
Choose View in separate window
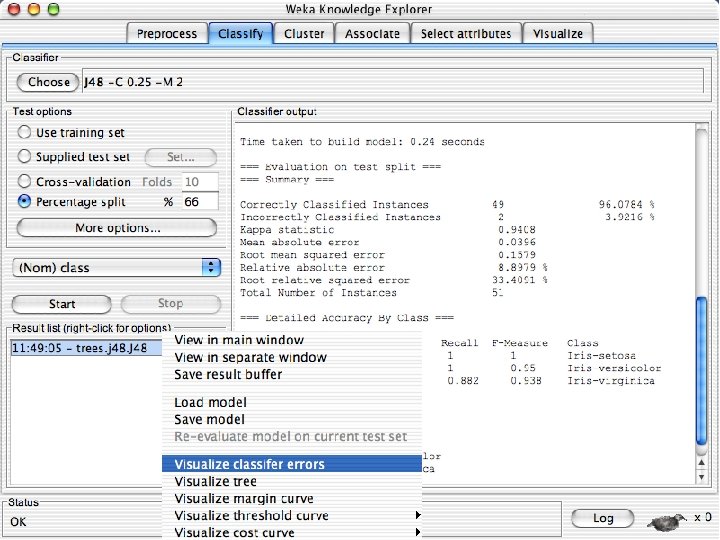(292, 357)
